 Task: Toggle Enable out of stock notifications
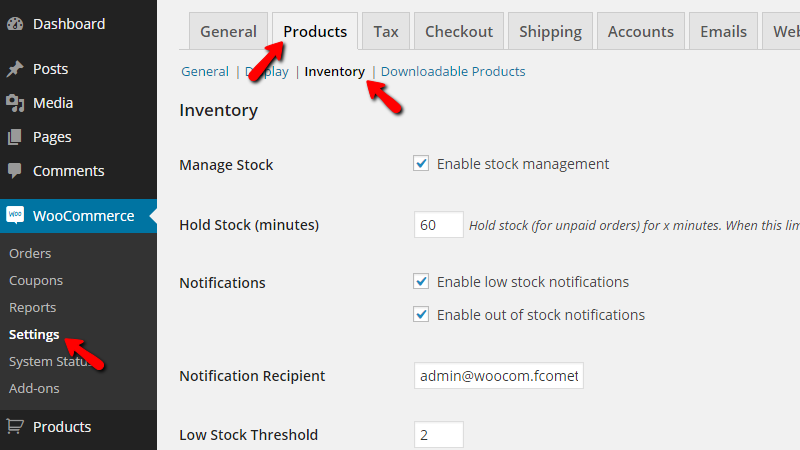(421, 315)
